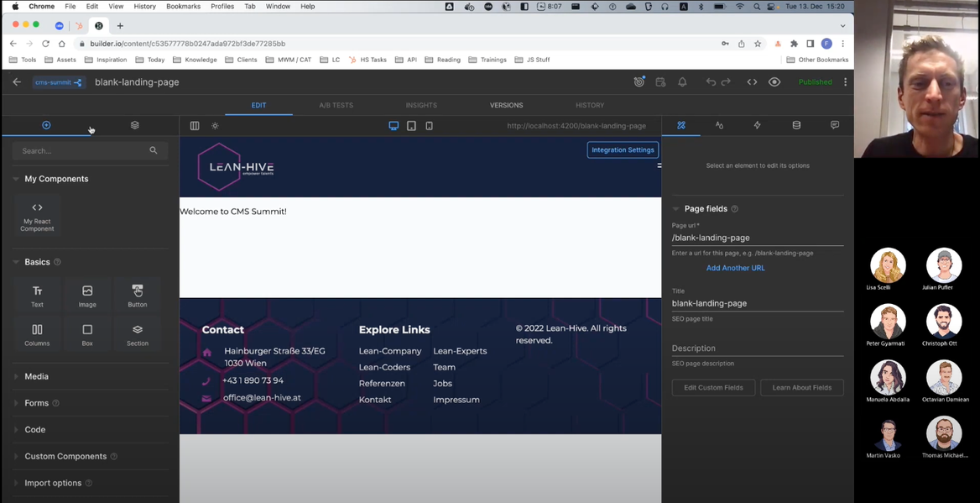Image resolution: width=980 pixels, height=503 pixels.
Task: Open the notifications bell icon
Action: [x=681, y=81]
